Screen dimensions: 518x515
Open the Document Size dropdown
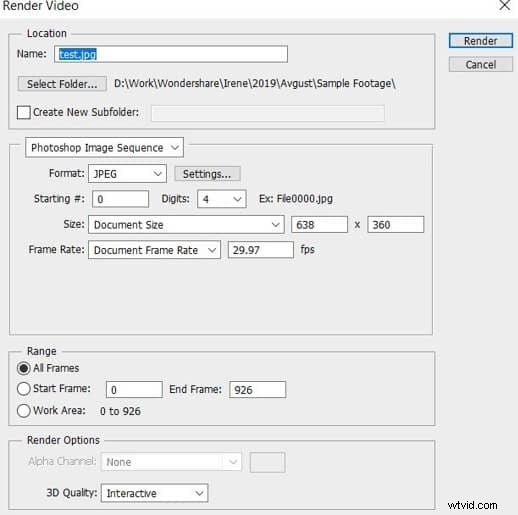(x=186, y=224)
